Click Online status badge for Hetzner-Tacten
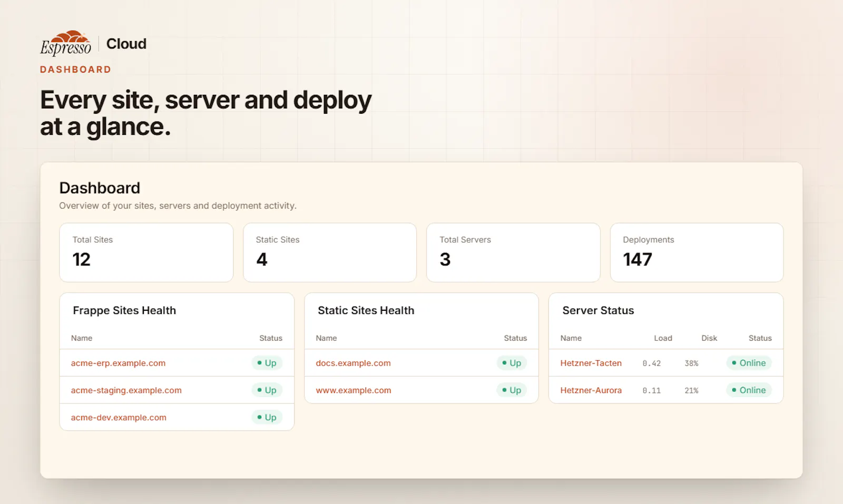This screenshot has width=843, height=504. tap(749, 363)
